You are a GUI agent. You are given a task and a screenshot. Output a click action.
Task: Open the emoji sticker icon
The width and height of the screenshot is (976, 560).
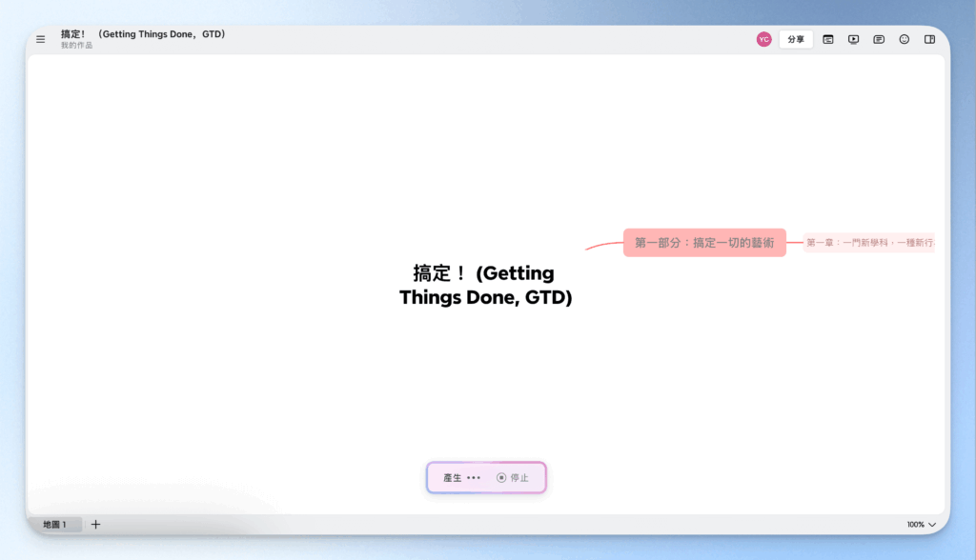point(904,39)
